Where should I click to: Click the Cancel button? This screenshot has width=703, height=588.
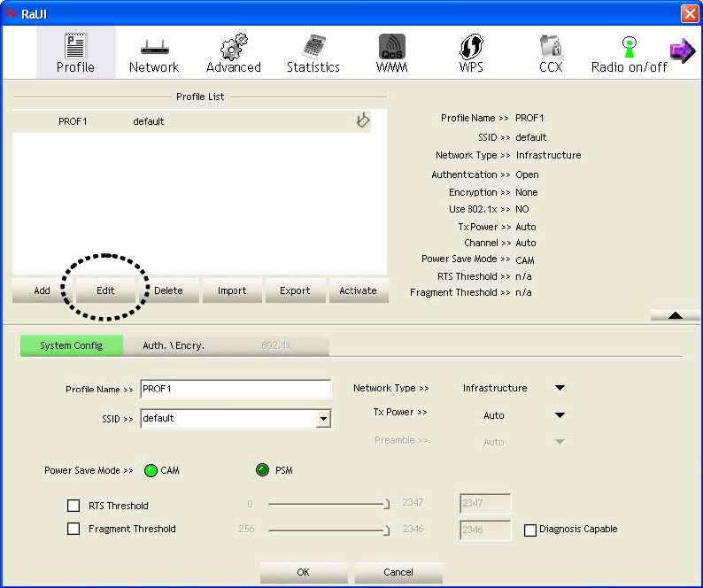[x=398, y=572]
